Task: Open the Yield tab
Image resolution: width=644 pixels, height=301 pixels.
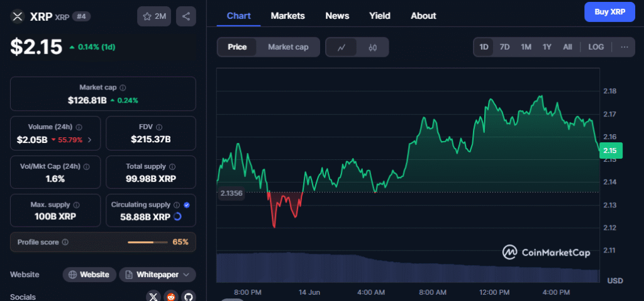Action: click(379, 16)
